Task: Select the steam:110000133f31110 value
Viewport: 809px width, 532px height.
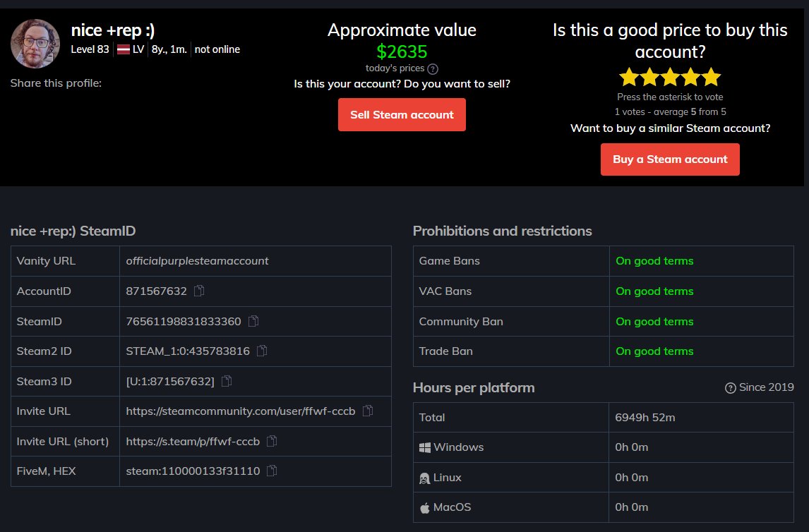Action: click(193, 471)
